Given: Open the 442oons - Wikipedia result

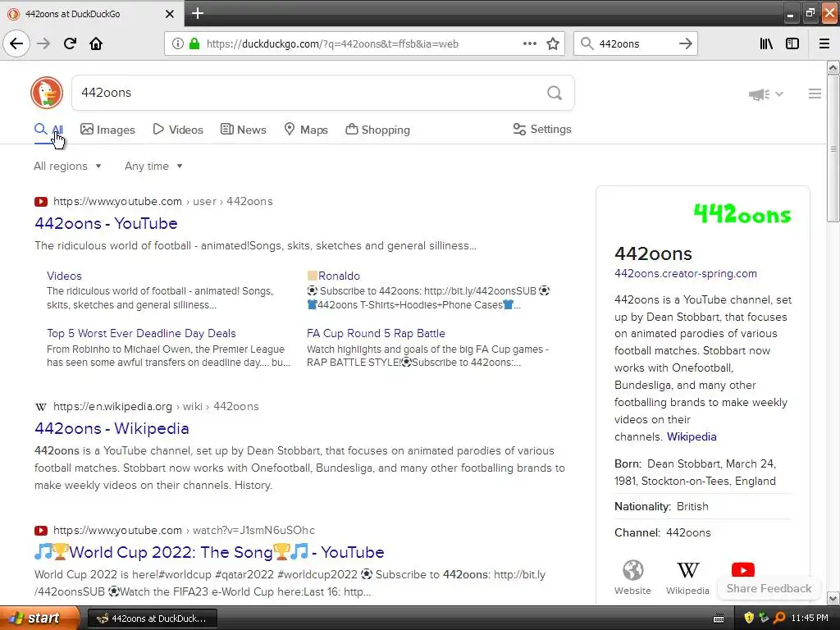Looking at the screenshot, I should click(112, 428).
